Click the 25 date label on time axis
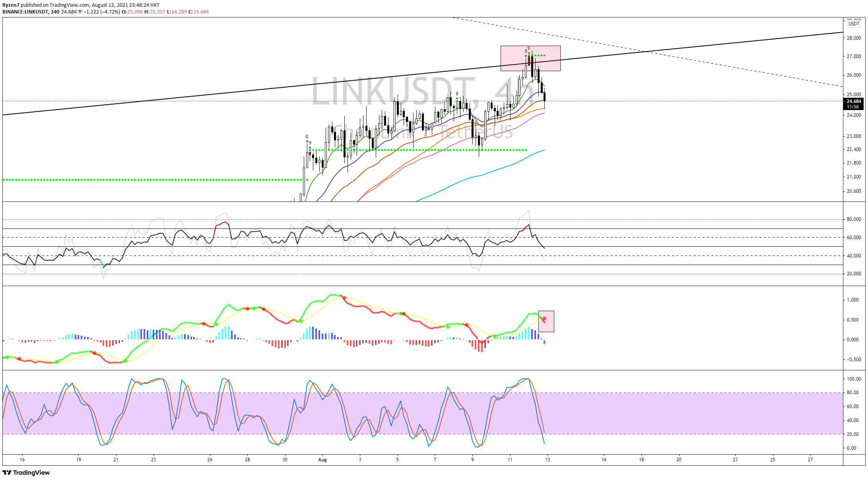This screenshot has width=868, height=480. click(x=773, y=460)
